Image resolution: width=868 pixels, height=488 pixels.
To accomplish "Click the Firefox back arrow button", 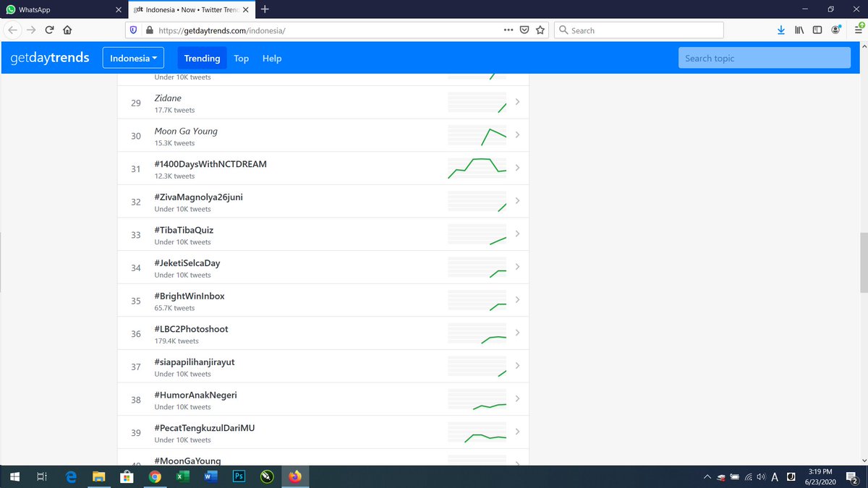I will [13, 30].
